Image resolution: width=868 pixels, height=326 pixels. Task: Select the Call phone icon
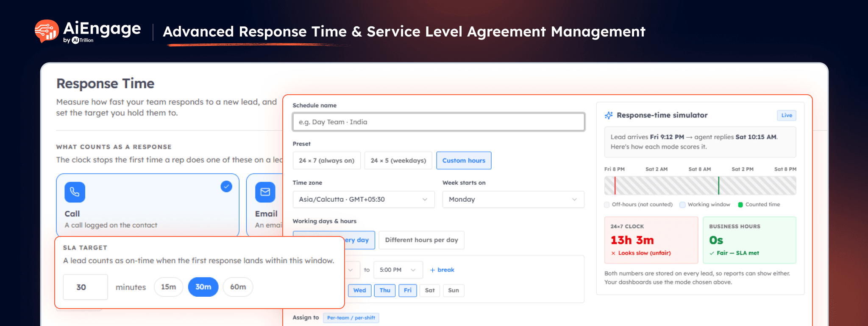pos(75,192)
